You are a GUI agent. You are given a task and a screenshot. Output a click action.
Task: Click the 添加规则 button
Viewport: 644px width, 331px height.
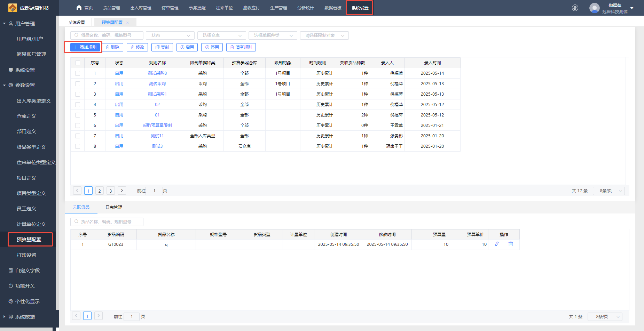pyautogui.click(x=85, y=47)
